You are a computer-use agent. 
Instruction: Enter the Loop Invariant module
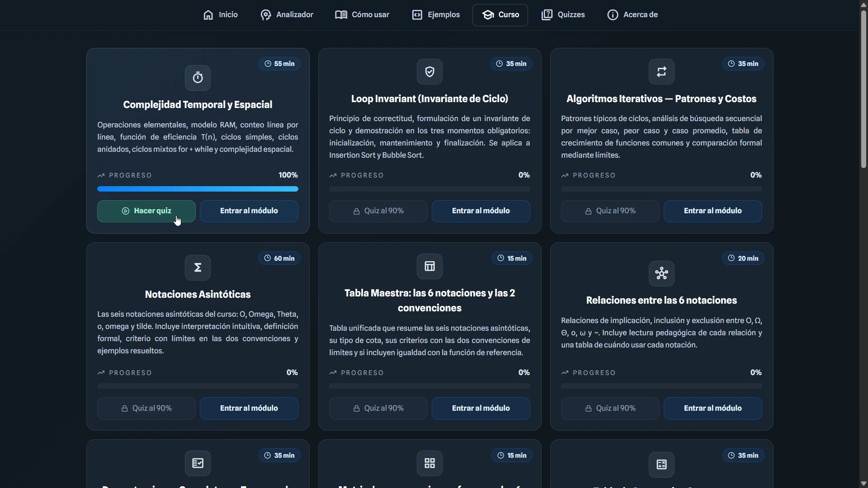(x=481, y=211)
